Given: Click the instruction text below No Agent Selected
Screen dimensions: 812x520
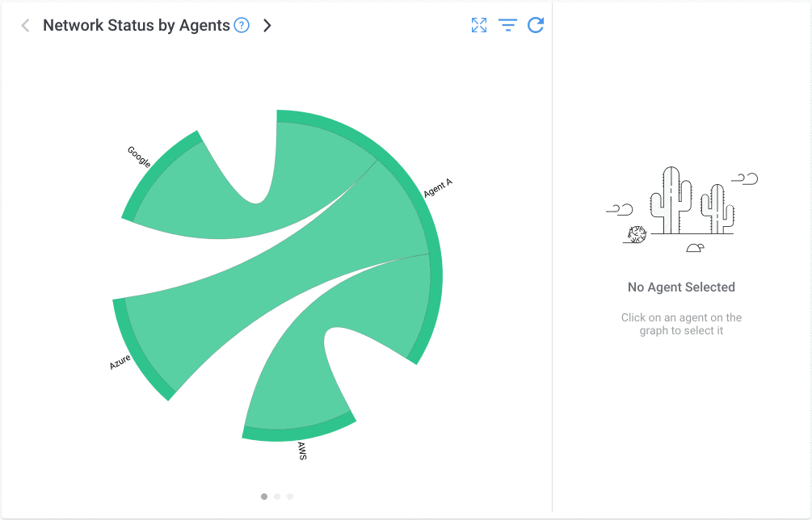Looking at the screenshot, I should tap(681, 324).
